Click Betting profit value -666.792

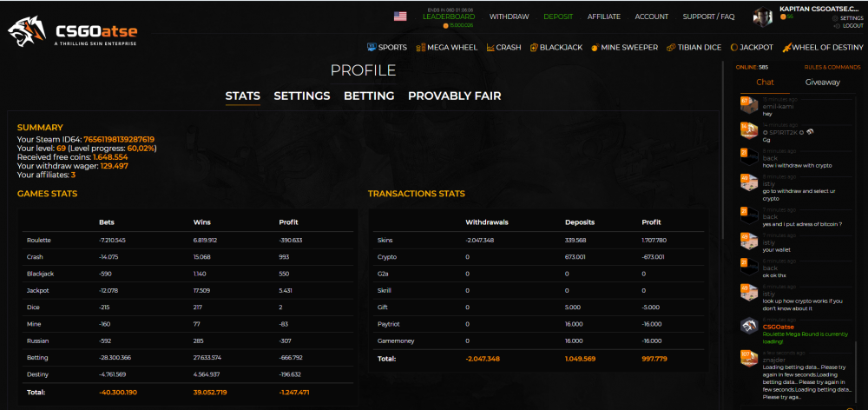(x=291, y=357)
